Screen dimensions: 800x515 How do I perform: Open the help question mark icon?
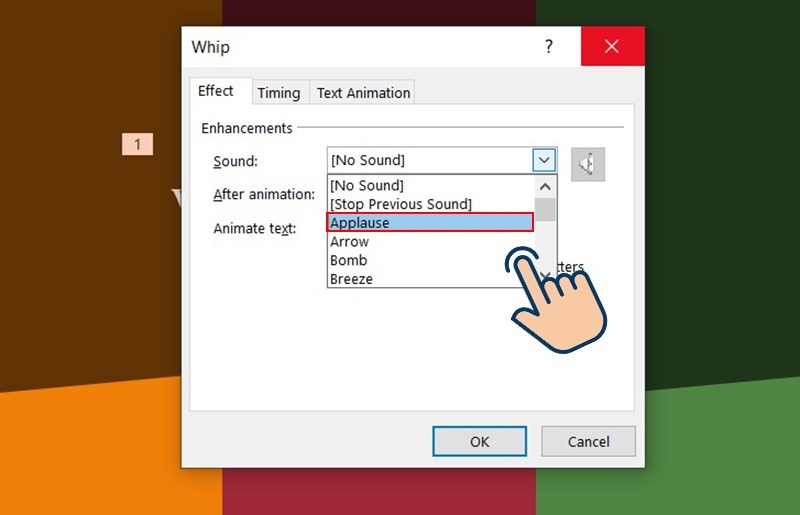point(548,46)
